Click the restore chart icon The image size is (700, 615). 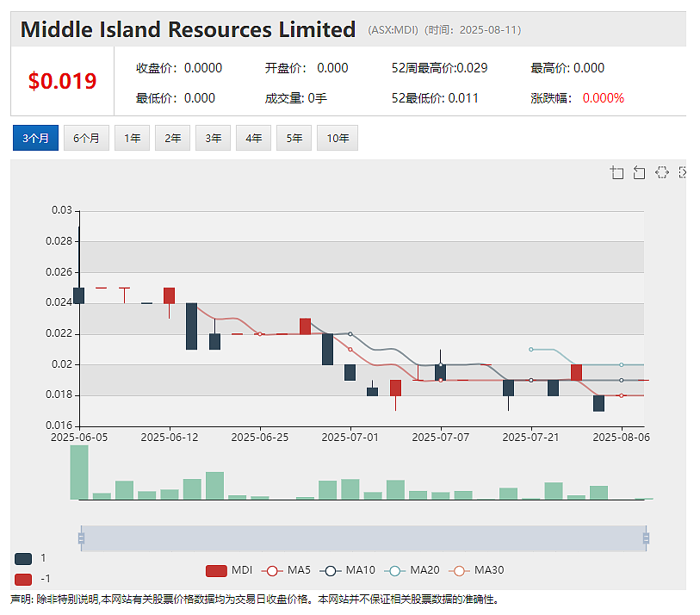(661, 172)
